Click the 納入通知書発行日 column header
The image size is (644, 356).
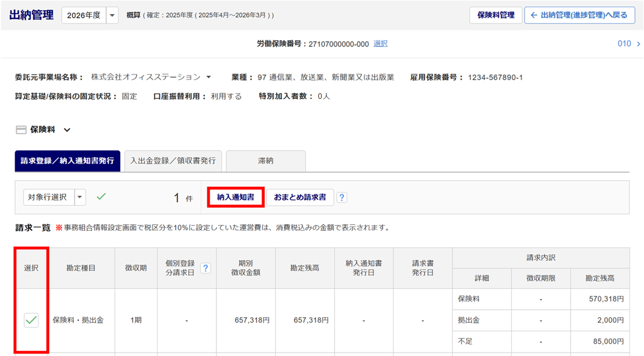[x=364, y=268]
